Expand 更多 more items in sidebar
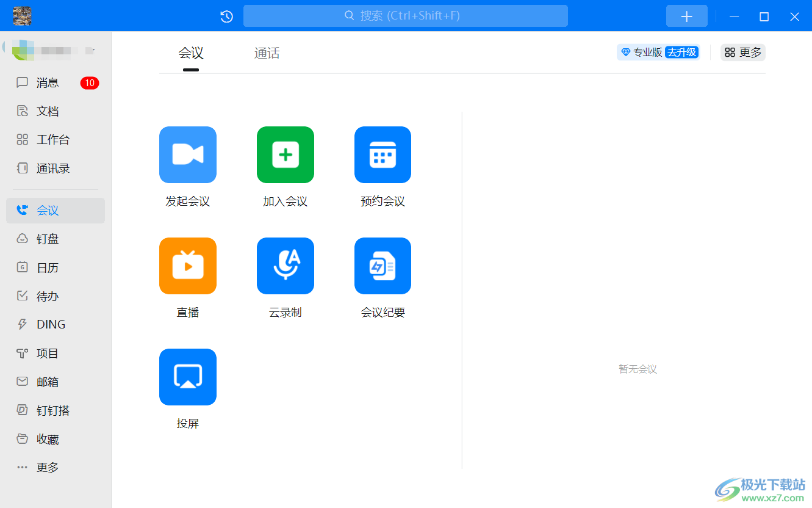 pyautogui.click(x=56, y=468)
